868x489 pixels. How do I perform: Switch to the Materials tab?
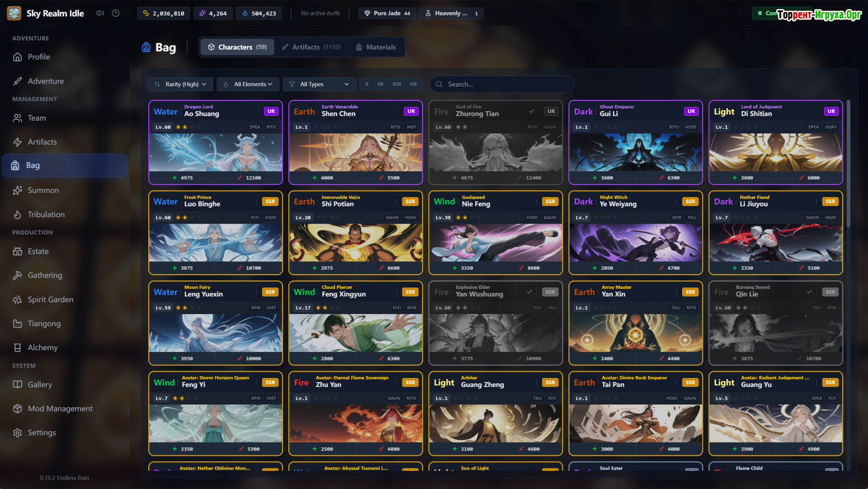(376, 47)
